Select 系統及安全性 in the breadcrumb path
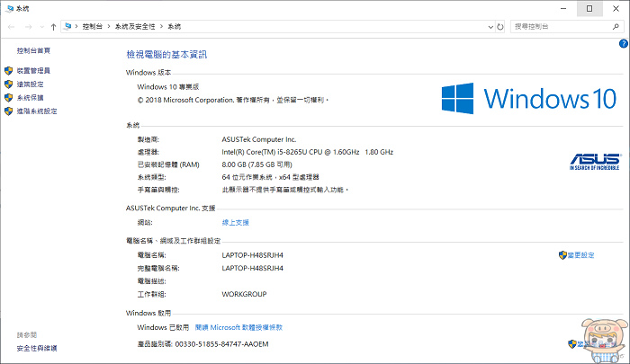 click(131, 27)
